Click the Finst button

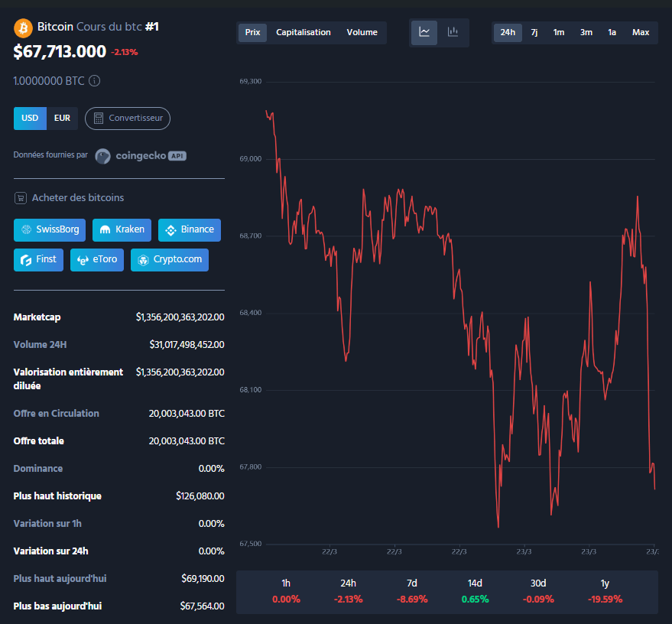[37, 259]
